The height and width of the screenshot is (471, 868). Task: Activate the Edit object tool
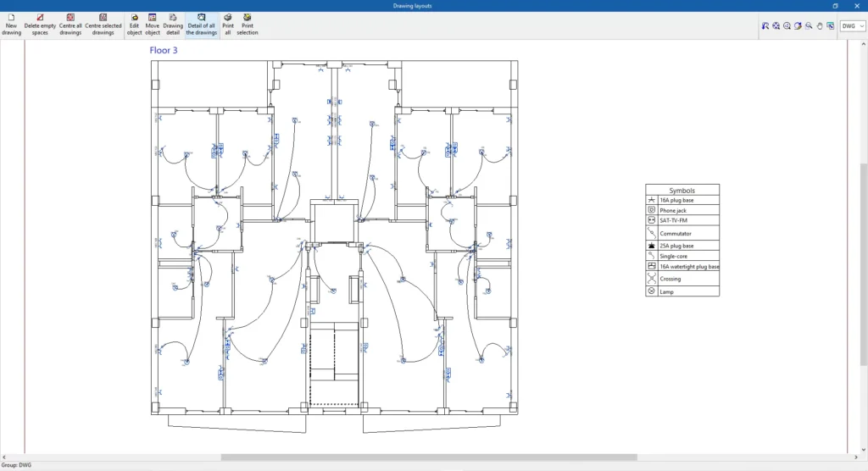coord(134,25)
